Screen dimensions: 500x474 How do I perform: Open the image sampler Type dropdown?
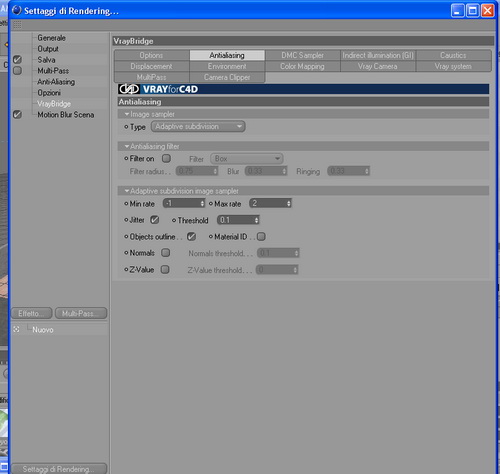(x=198, y=127)
